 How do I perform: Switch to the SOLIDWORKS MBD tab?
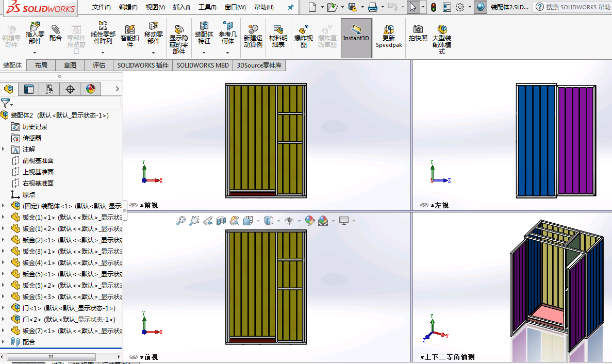pyautogui.click(x=203, y=65)
